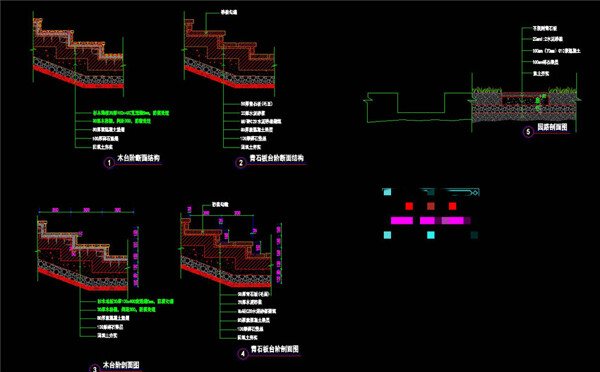
Task: Select the break-line symbol on green path outline
Action: [x=366, y=100]
